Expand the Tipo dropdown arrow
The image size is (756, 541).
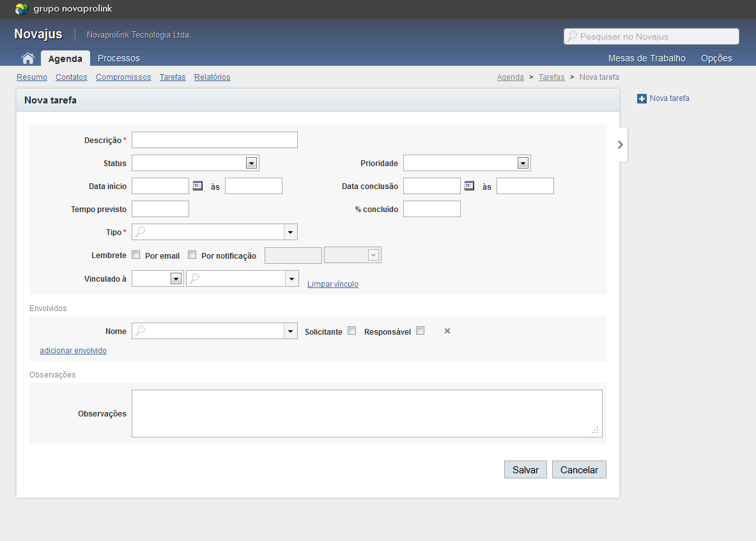[290, 232]
